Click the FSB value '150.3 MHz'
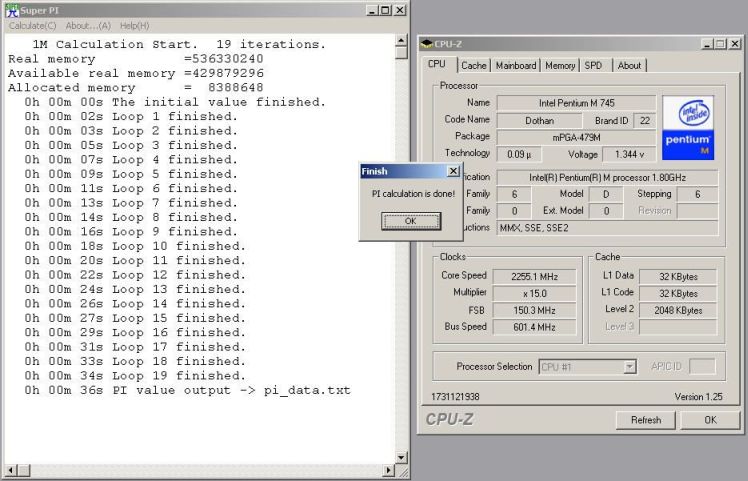The image size is (748, 481). click(x=534, y=311)
